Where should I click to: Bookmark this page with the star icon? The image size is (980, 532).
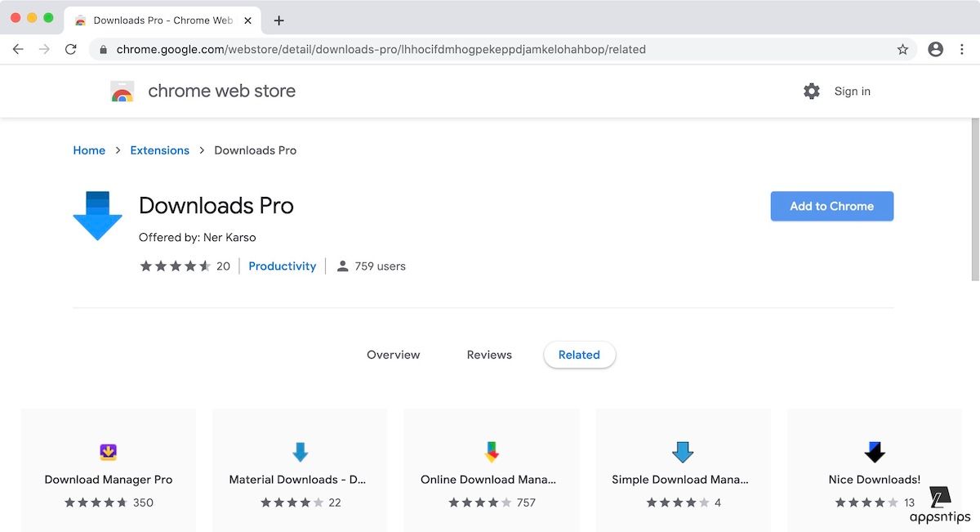click(902, 49)
